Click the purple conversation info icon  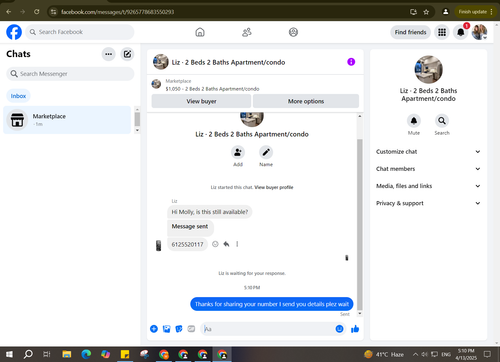click(x=351, y=62)
